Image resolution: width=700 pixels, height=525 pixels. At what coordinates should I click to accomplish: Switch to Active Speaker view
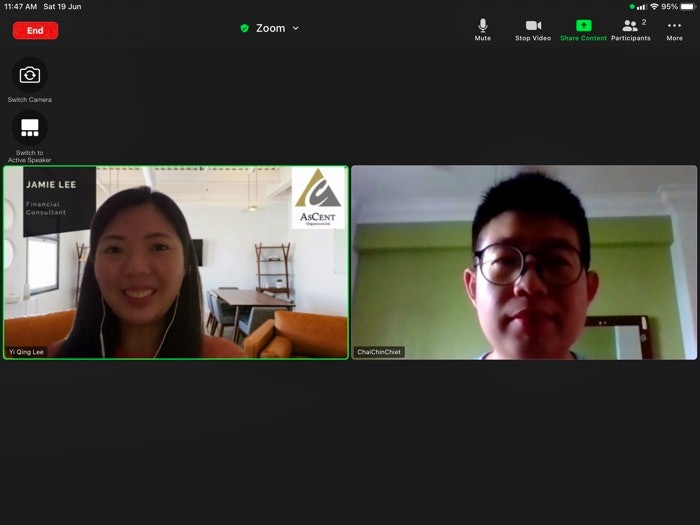30,128
